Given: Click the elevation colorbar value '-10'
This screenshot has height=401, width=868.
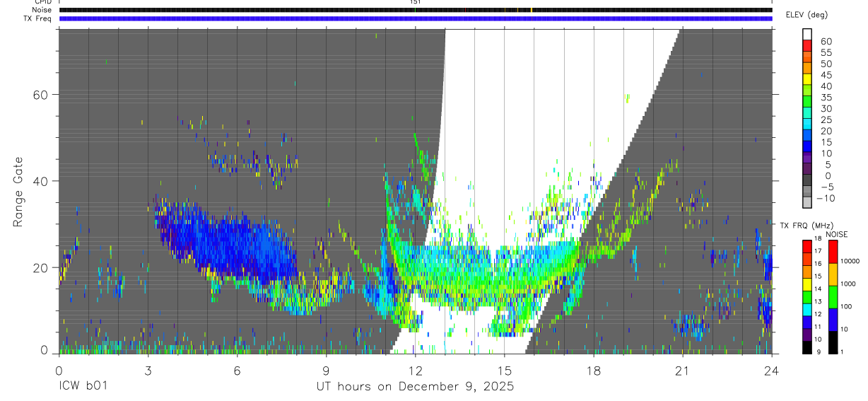Looking at the screenshot, I should 826,198.
